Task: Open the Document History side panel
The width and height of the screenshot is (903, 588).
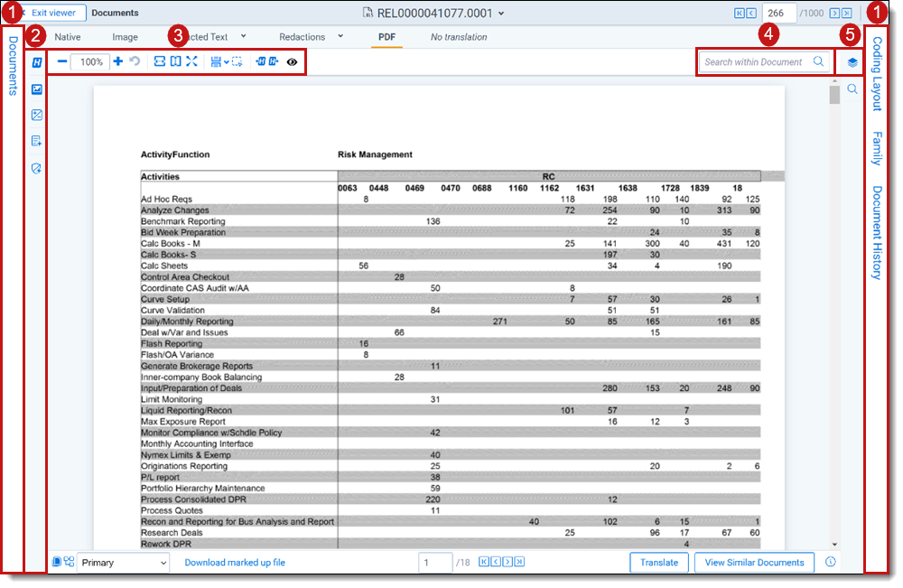Action: [877, 233]
